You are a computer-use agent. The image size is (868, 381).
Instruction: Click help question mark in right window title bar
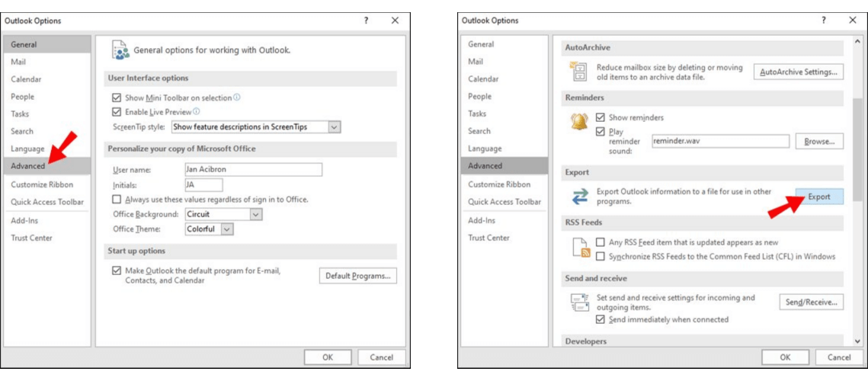823,21
